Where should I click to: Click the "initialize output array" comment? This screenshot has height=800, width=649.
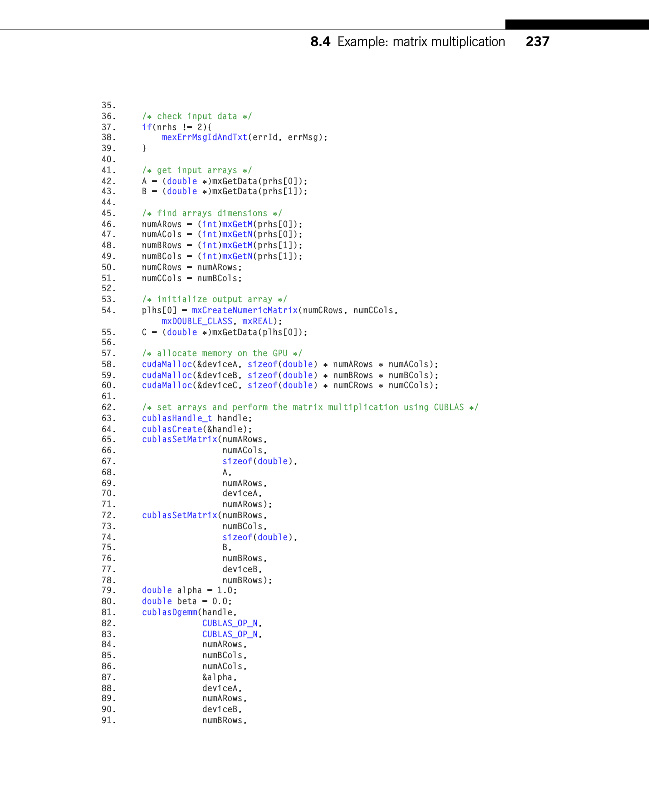tap(214, 299)
